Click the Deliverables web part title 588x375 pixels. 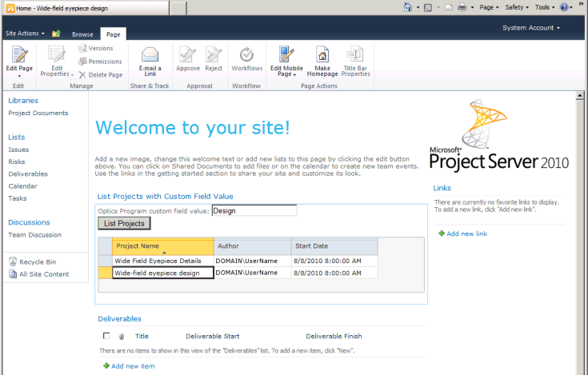click(x=120, y=319)
